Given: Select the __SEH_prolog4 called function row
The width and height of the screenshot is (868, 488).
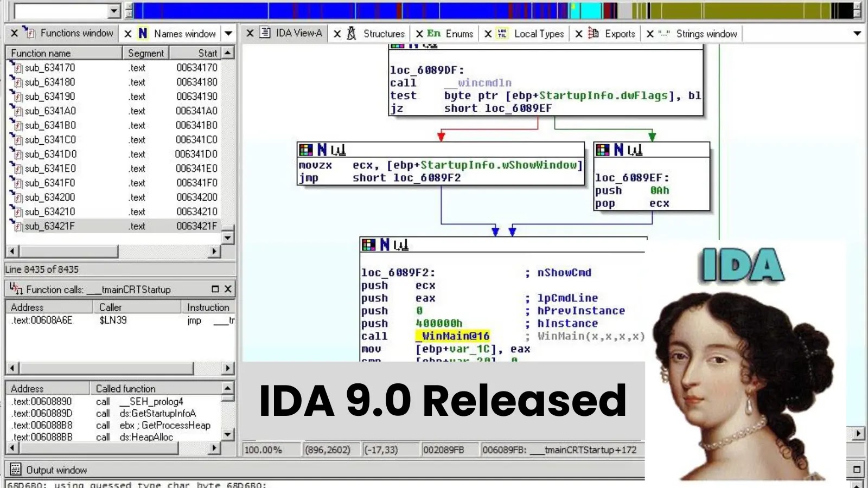Looking at the screenshot, I should coord(114,402).
